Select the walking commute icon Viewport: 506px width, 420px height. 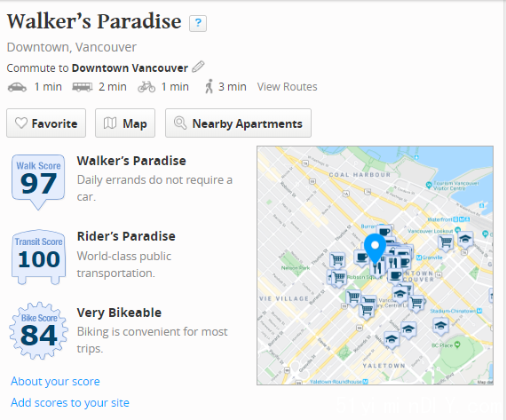(210, 86)
